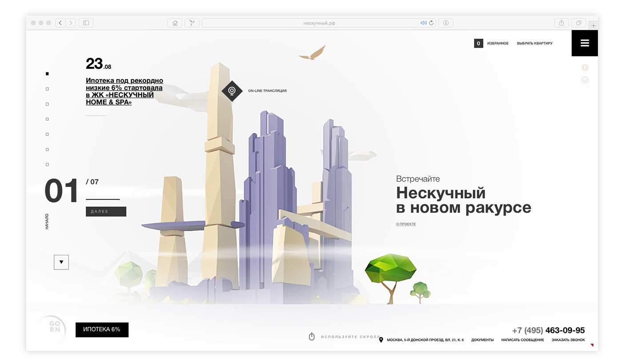Open the browser share icon
The image size is (622, 364).
coord(562,23)
